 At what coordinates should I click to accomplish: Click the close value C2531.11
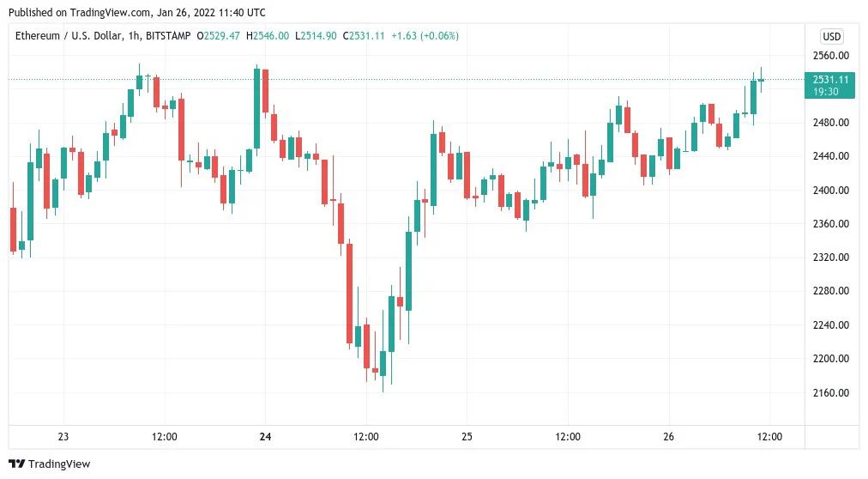click(x=364, y=36)
